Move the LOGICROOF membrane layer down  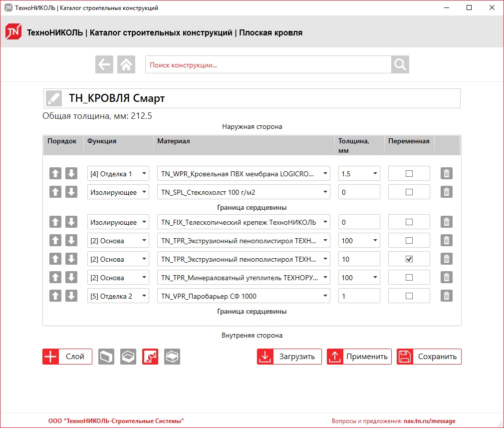click(x=71, y=173)
